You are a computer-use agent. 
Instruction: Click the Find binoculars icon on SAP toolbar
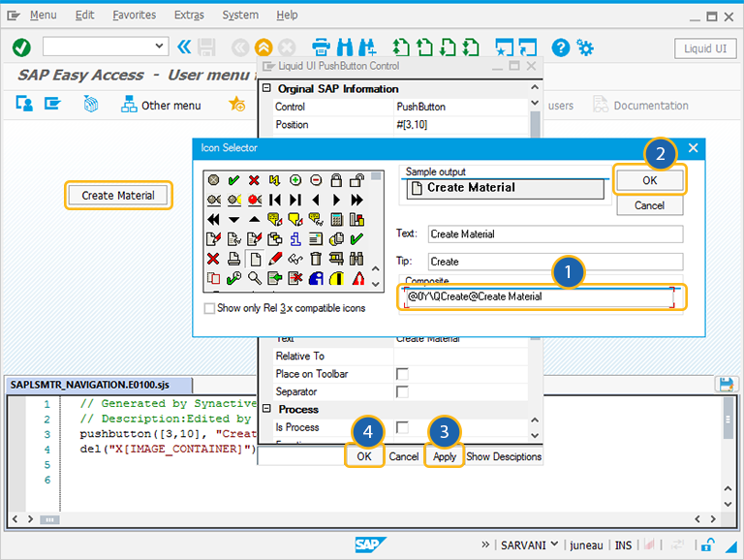pos(345,47)
